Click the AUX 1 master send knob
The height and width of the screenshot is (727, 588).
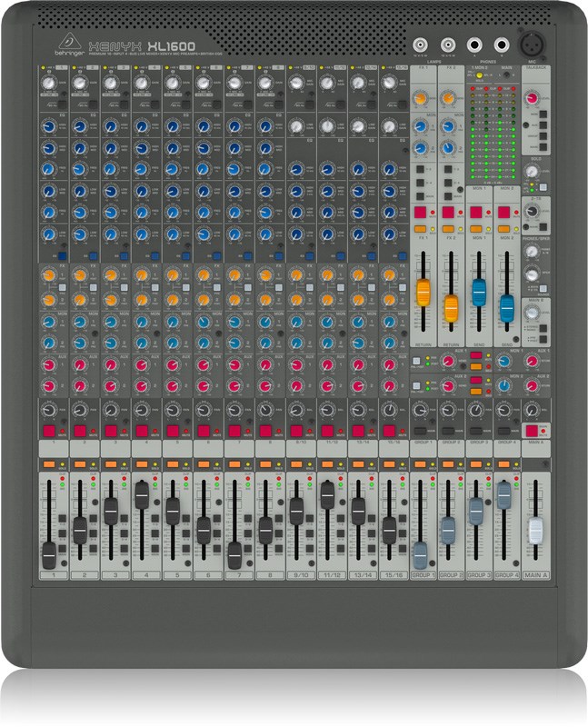[448, 361]
